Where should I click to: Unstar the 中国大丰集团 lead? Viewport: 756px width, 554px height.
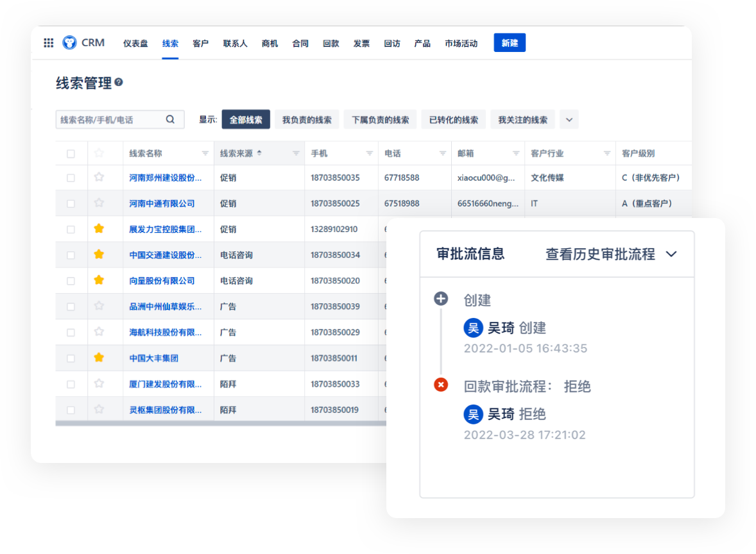[99, 358]
